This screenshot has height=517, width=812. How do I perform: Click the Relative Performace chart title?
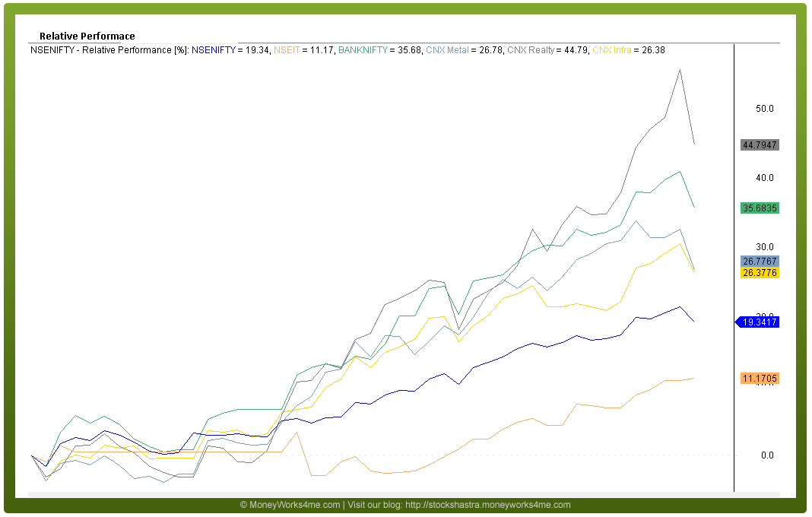click(87, 36)
